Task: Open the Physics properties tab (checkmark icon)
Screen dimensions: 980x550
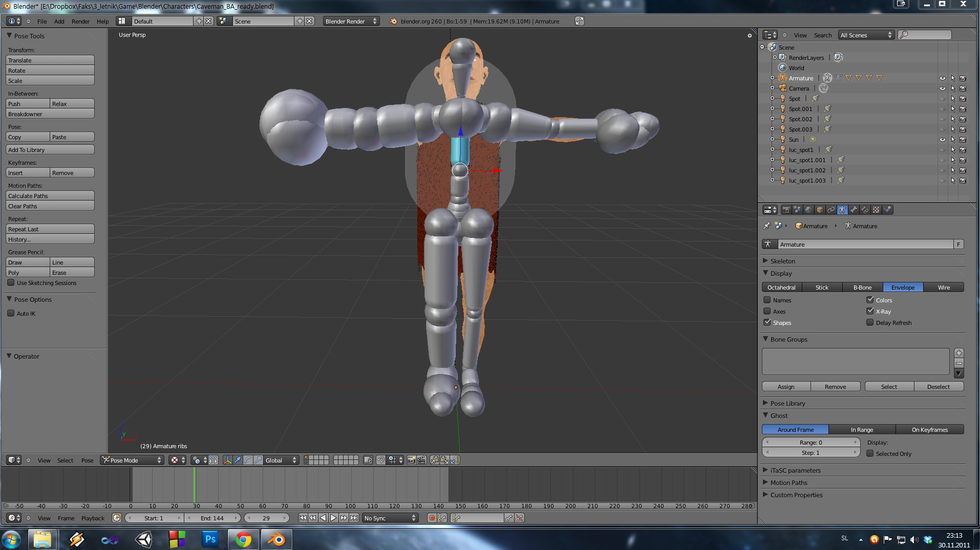Action: (887, 210)
